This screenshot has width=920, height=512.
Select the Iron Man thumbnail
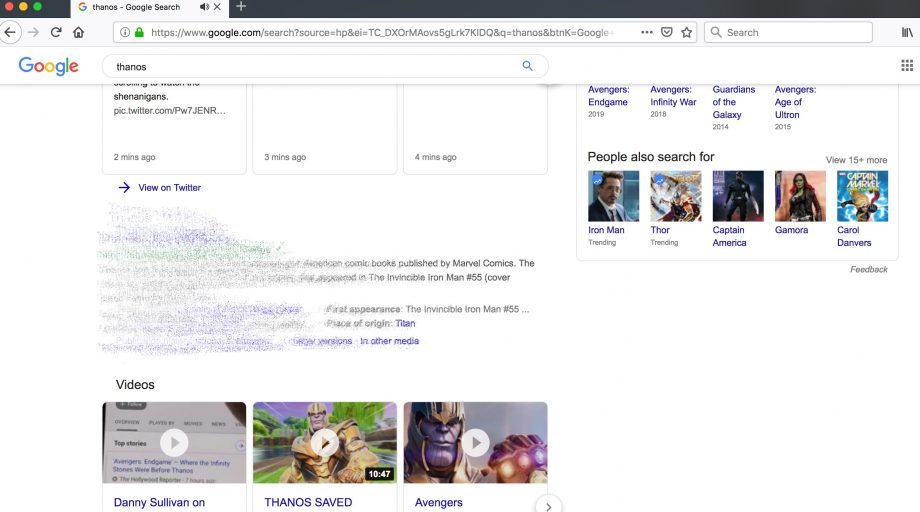point(613,196)
